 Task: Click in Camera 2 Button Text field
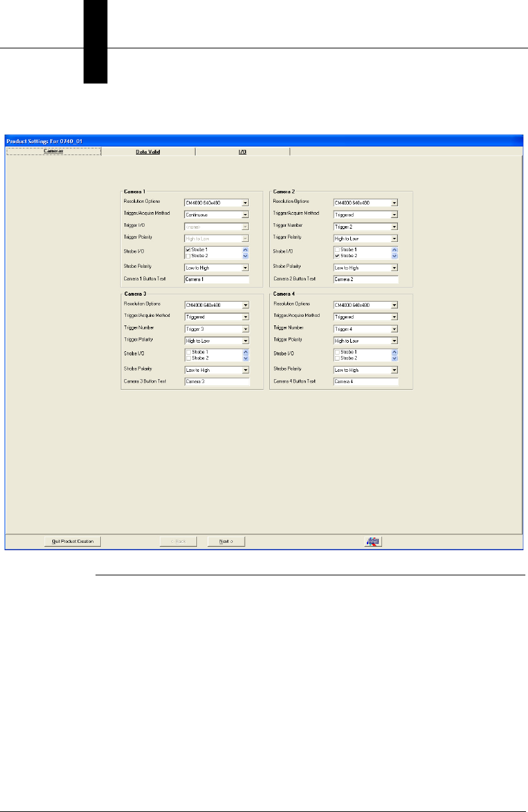pyautogui.click(x=365, y=280)
